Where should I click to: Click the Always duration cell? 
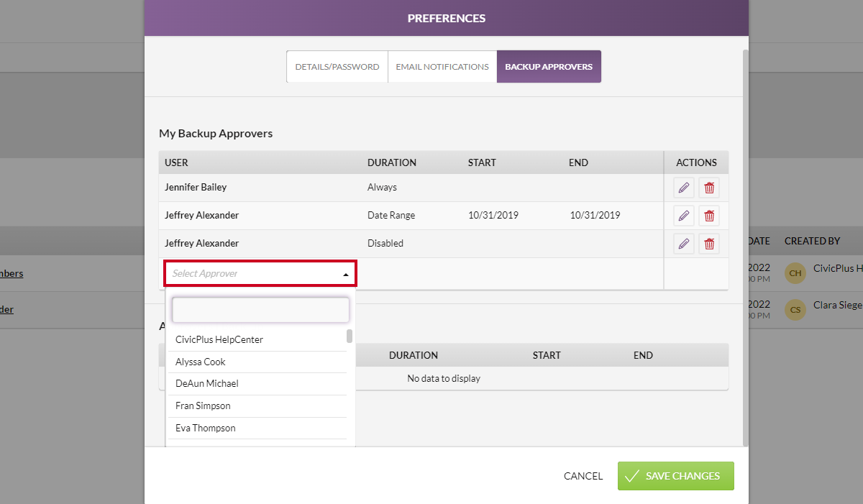(382, 187)
